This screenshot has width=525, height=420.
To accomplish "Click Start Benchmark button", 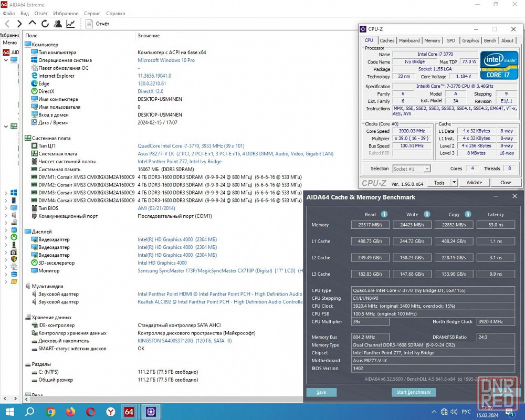I will [x=414, y=392].
